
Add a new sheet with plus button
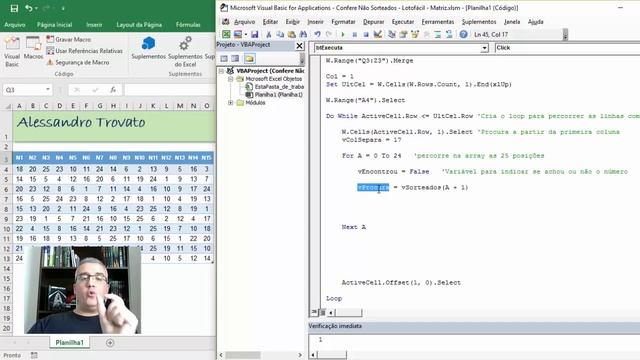(110, 343)
